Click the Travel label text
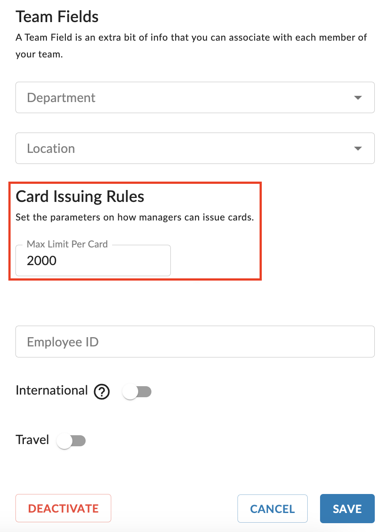 coord(32,440)
